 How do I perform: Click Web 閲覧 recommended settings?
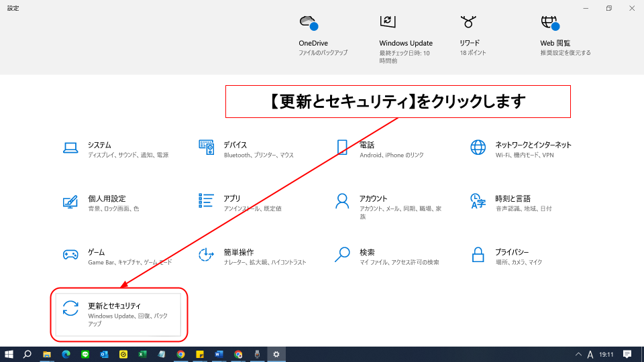click(555, 43)
